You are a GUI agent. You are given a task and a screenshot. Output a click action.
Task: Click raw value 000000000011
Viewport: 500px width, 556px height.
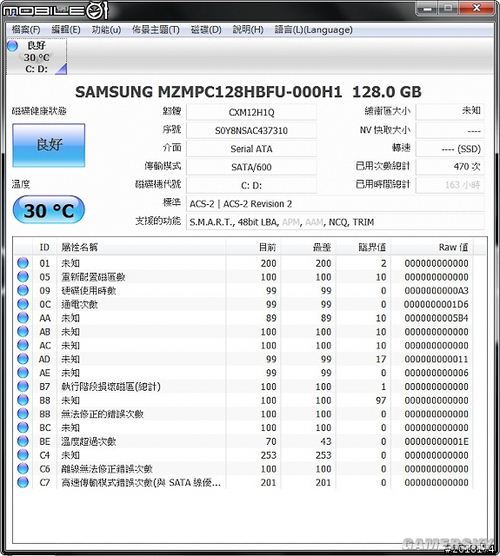pyautogui.click(x=436, y=359)
